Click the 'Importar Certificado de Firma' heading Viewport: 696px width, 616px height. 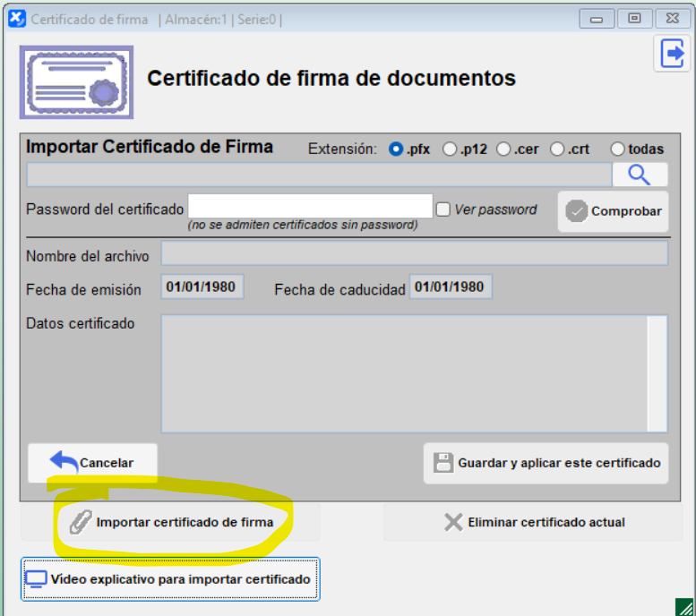point(150,147)
